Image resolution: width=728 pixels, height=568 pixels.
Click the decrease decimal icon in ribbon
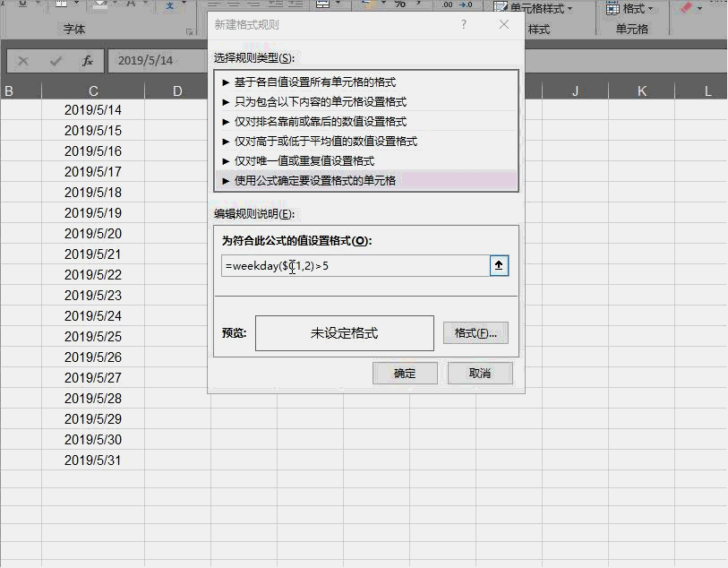click(x=466, y=4)
